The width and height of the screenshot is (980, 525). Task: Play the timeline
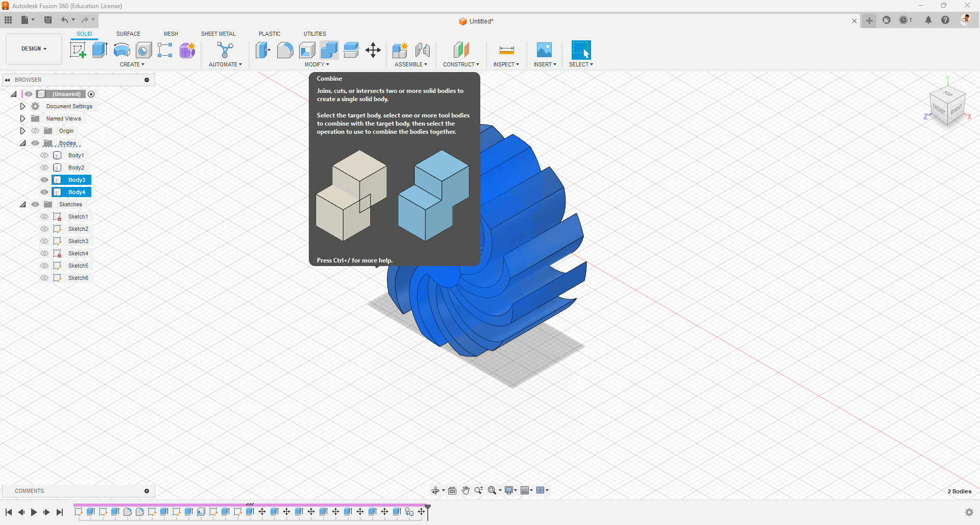pyautogui.click(x=34, y=512)
